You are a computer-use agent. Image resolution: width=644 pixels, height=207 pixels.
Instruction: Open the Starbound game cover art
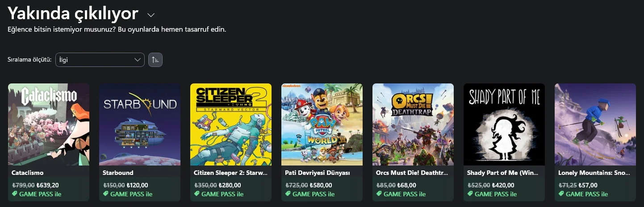(x=140, y=124)
